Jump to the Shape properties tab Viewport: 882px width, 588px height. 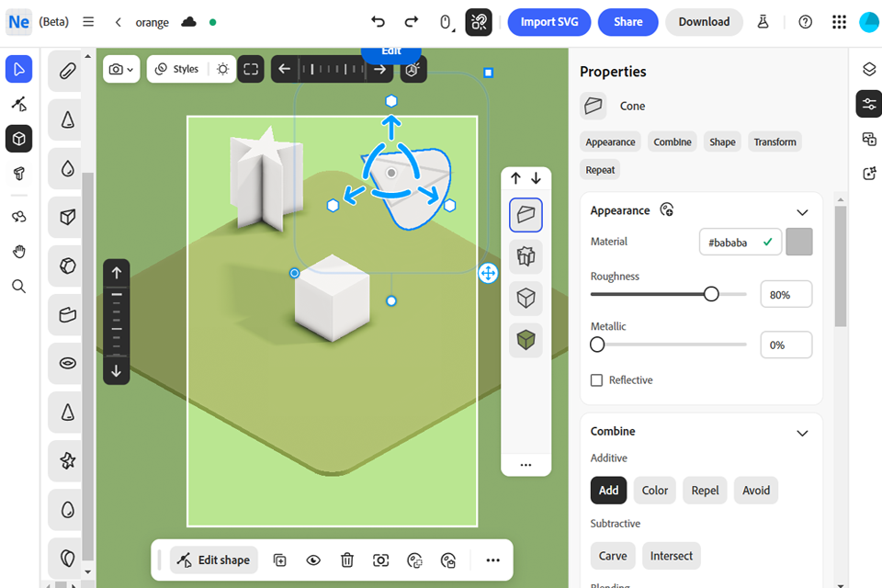(722, 141)
